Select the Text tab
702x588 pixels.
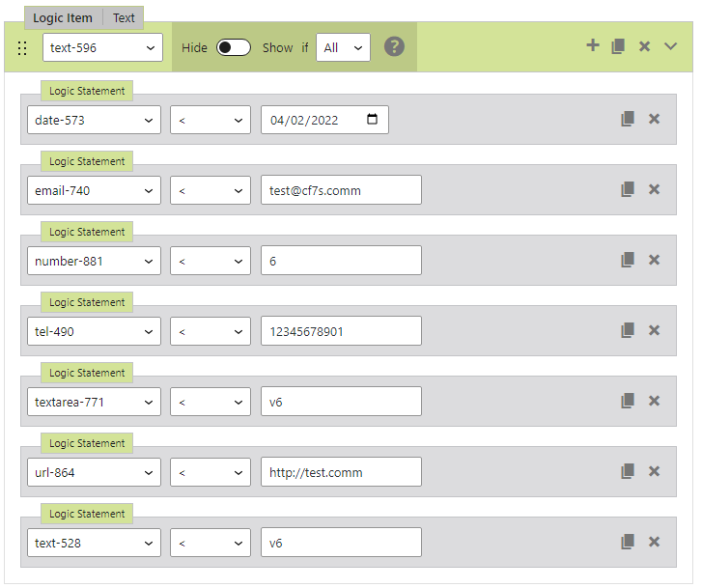pos(124,17)
